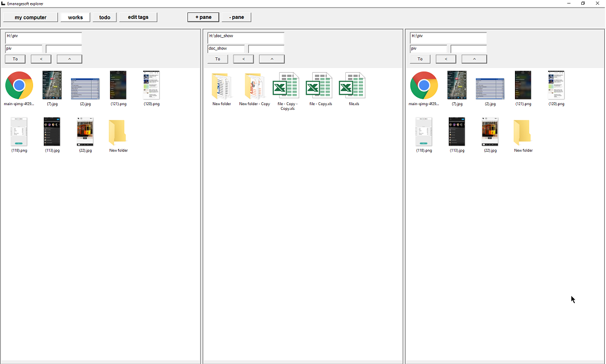Open the works tab
This screenshot has width=606, height=364.
pos(75,17)
